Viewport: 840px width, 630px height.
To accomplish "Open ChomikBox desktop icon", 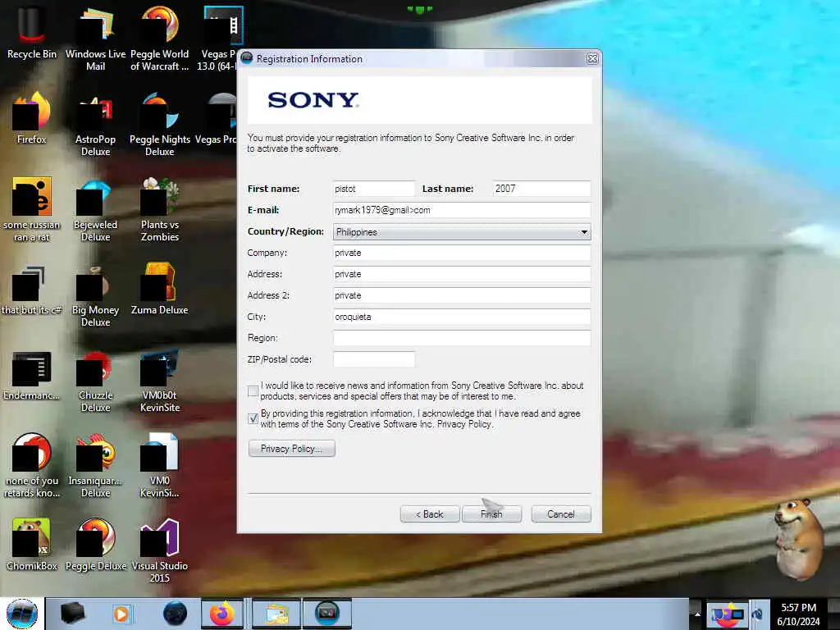I will [32, 545].
